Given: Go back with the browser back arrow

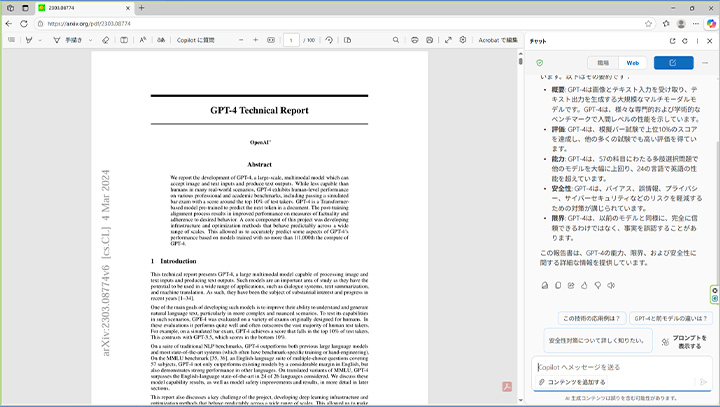Looking at the screenshot, I should click(x=9, y=23).
